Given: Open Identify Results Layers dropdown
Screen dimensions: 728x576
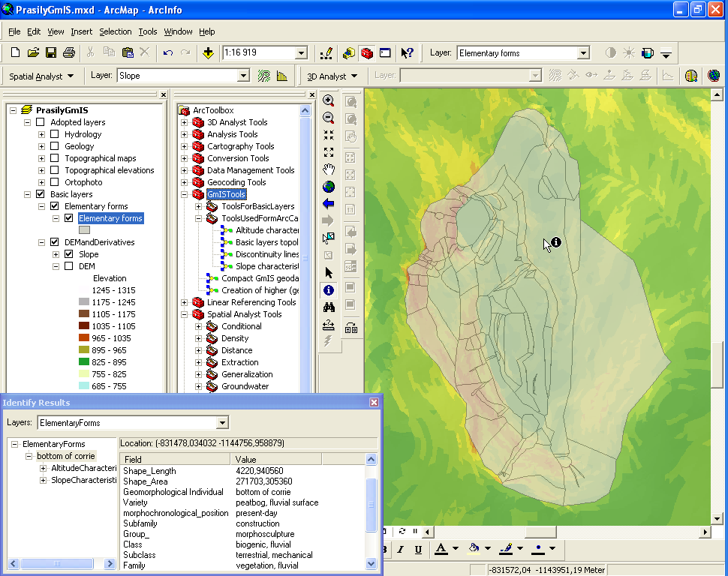Looking at the screenshot, I should click(222, 423).
